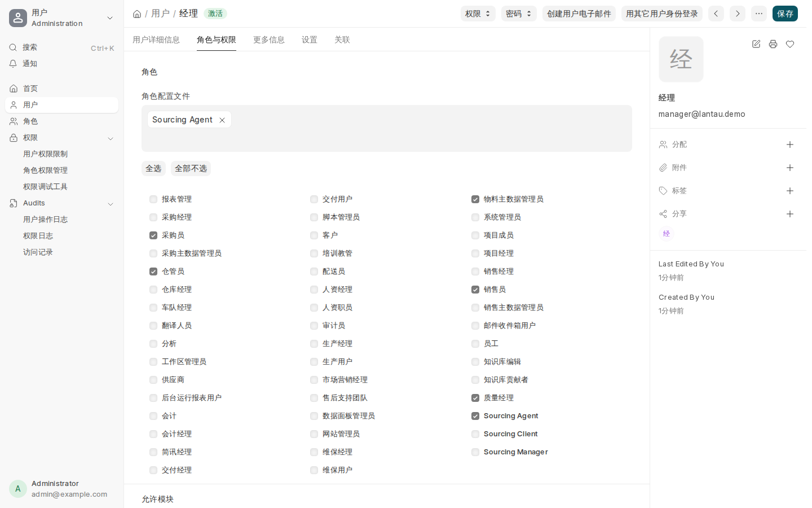Uncheck the 仓管员 role checkbox
Viewport: 812px width, 508px height.
pyautogui.click(x=153, y=271)
